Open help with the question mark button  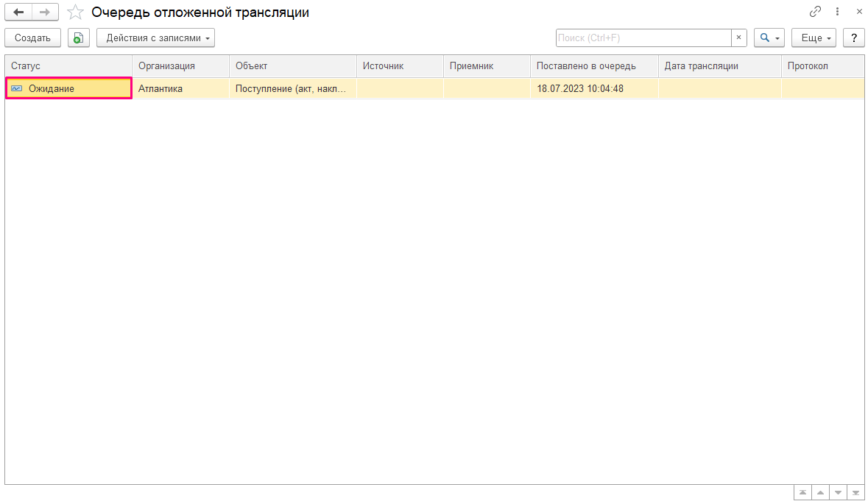(853, 38)
